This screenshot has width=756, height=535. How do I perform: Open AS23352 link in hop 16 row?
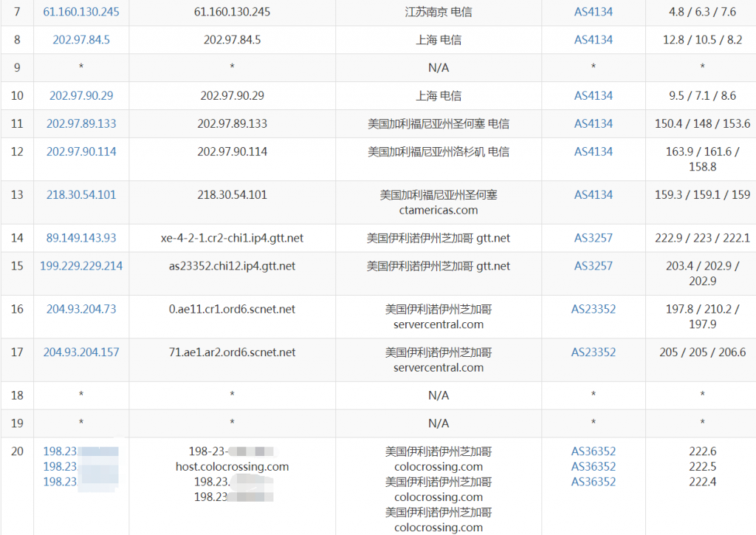pos(594,309)
